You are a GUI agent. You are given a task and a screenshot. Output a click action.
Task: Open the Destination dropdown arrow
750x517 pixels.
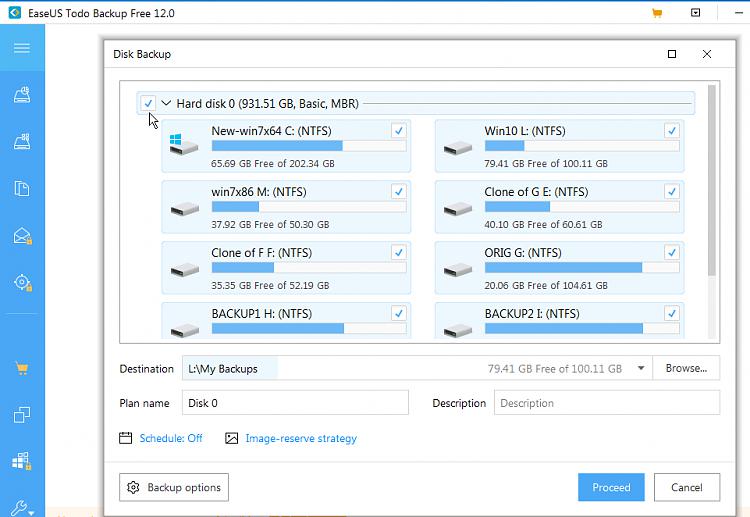[641, 368]
